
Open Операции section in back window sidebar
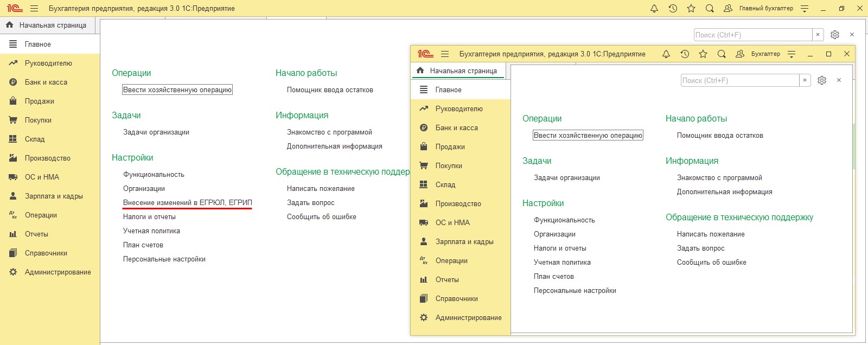(x=50, y=215)
